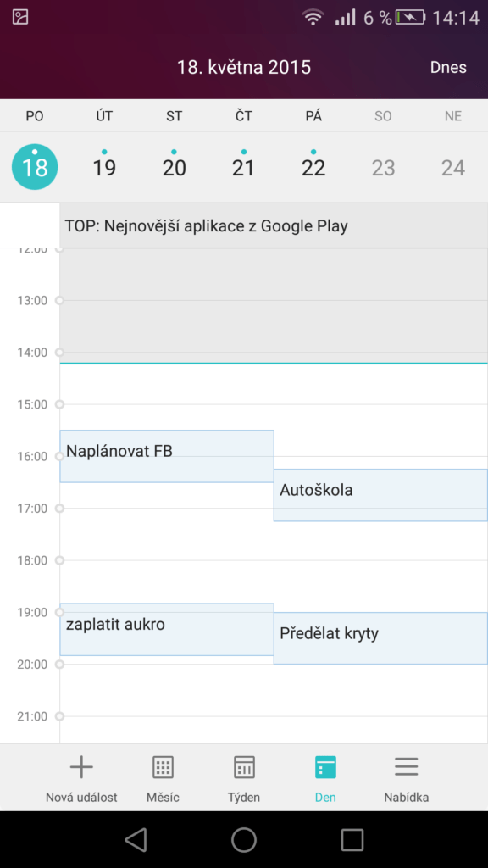Image resolution: width=488 pixels, height=868 pixels.
Task: Tap the screenshot notification icon in status bar
Action: point(20,17)
